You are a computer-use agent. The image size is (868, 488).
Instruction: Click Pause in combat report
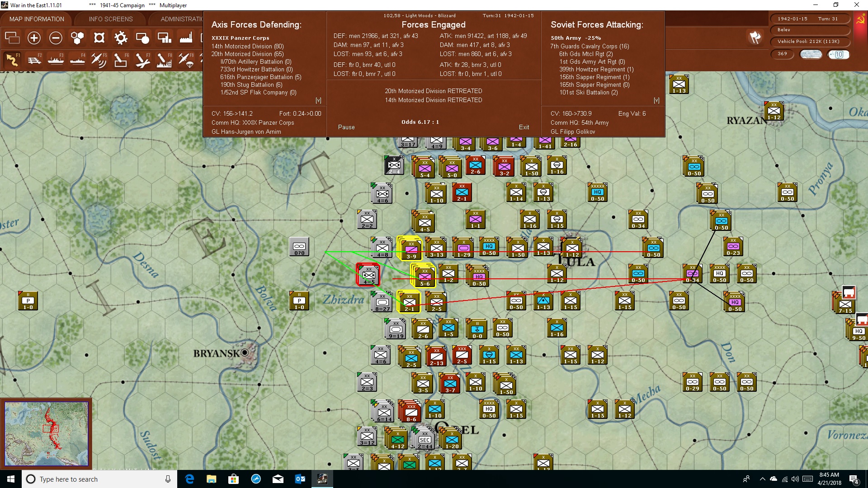346,127
